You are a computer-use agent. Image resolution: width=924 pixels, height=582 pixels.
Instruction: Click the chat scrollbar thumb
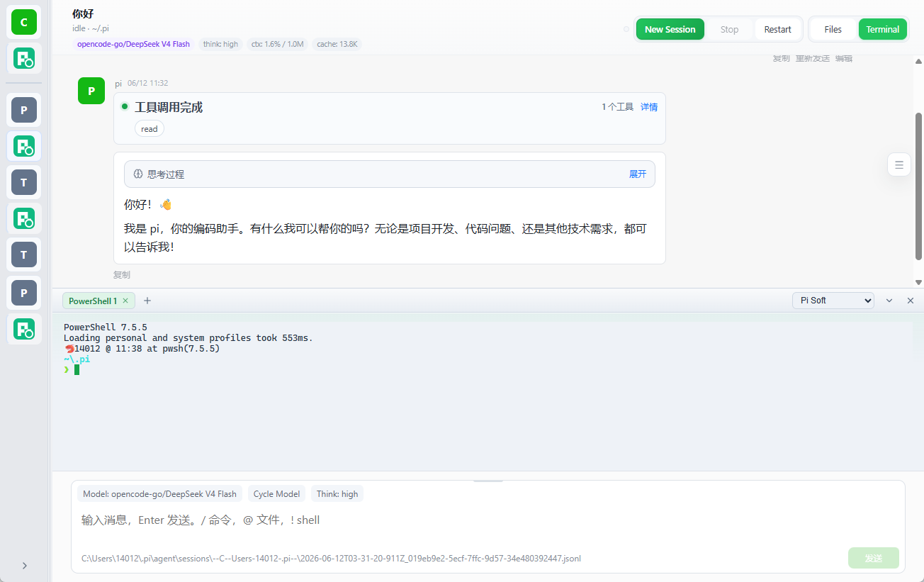919,186
